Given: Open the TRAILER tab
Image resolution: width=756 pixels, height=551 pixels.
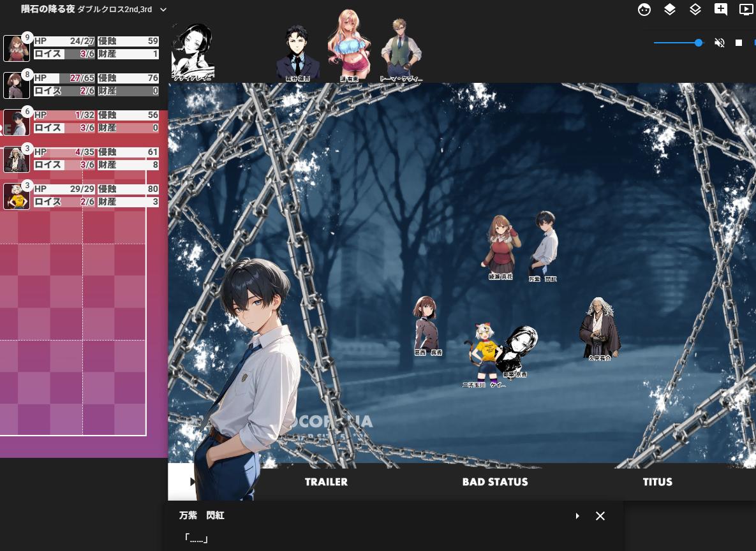Looking at the screenshot, I should 326,482.
